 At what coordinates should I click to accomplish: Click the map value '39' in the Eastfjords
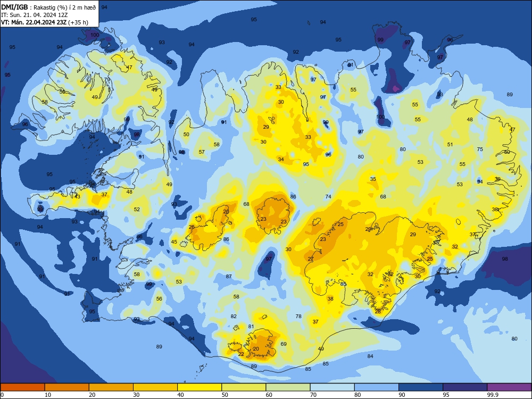coord(497,179)
